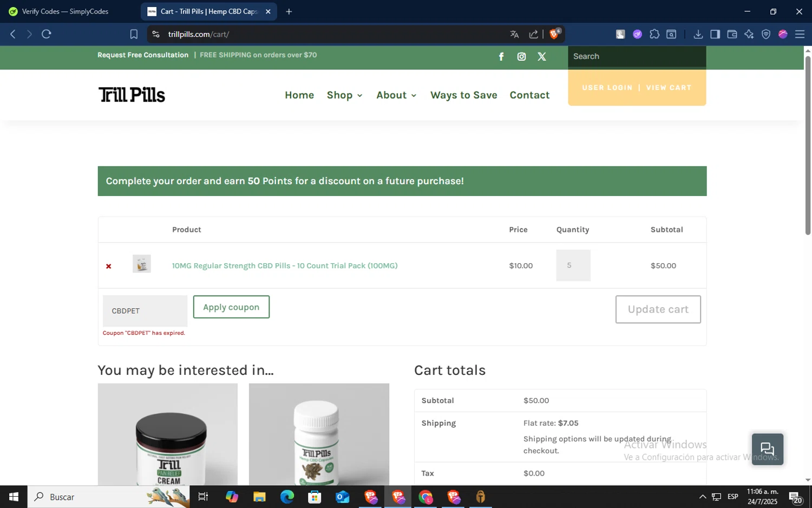This screenshot has height=508, width=812.
Task: Click the cart item product thumbnail
Action: 142,264
